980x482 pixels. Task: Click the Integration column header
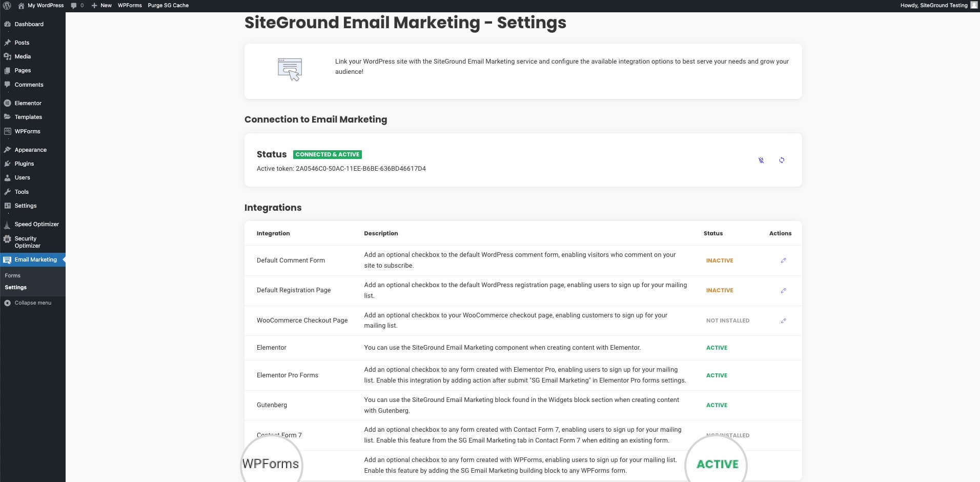tap(273, 233)
